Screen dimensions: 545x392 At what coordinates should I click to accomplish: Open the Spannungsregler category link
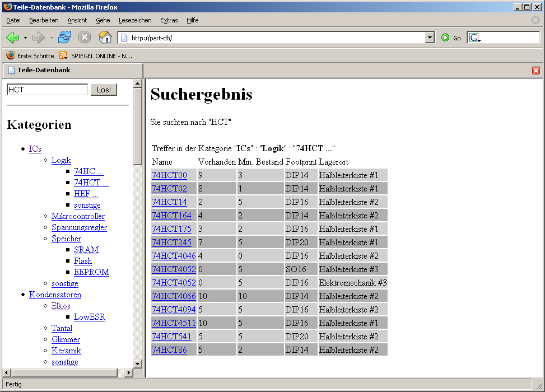pos(79,227)
